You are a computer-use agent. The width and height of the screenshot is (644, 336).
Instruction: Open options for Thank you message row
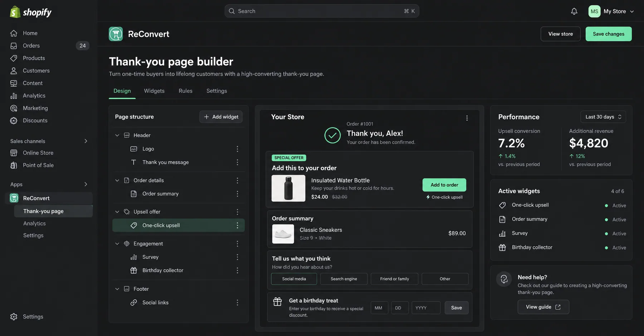[x=237, y=162]
